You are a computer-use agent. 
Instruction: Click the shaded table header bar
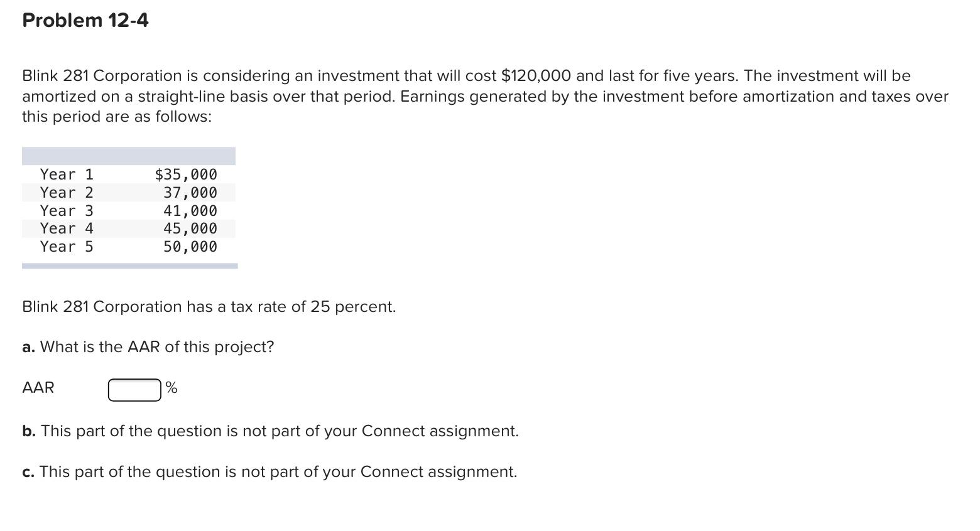129,156
